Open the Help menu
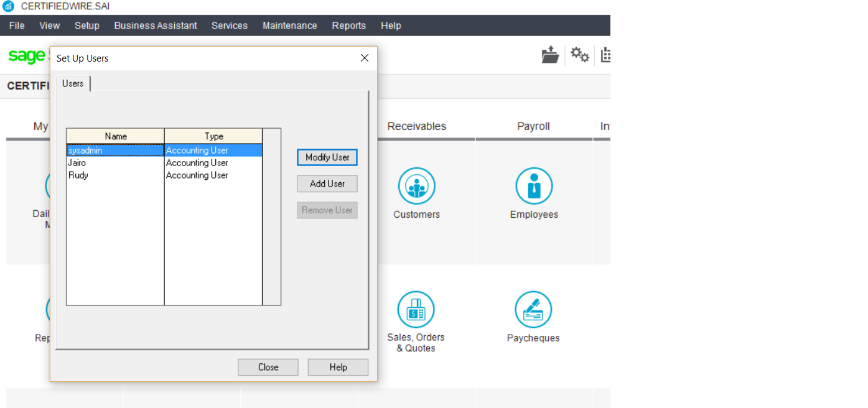Screen dimensions: 868x408 (x=391, y=25)
